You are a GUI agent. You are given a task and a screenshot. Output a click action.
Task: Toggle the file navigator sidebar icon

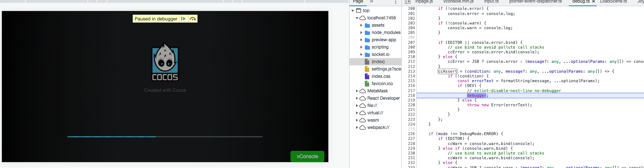click(407, 2)
